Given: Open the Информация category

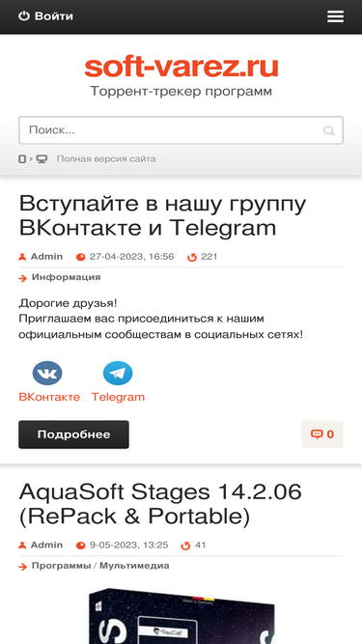Looking at the screenshot, I should click(66, 277).
